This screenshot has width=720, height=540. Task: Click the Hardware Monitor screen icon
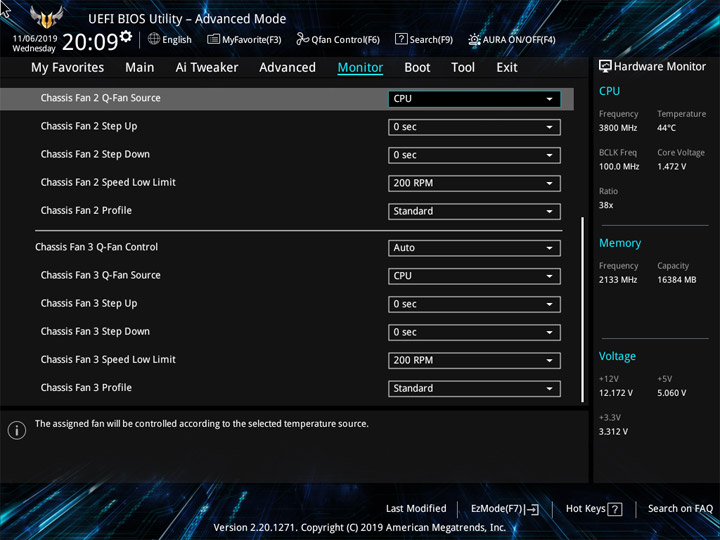point(605,67)
